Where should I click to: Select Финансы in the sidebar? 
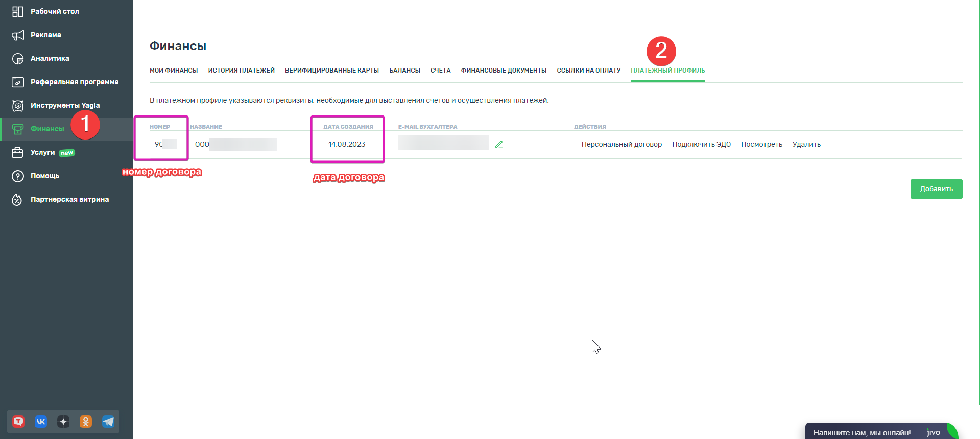(66, 129)
